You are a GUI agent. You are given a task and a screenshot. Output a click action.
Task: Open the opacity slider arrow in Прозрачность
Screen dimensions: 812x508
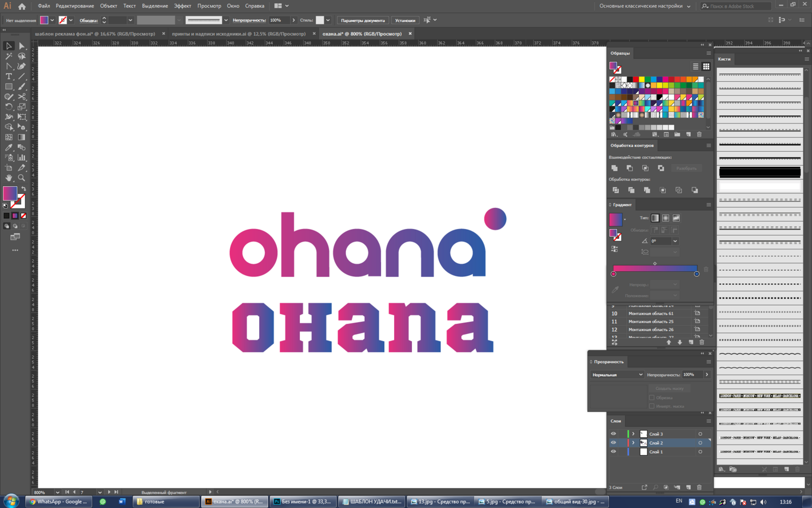click(x=707, y=375)
